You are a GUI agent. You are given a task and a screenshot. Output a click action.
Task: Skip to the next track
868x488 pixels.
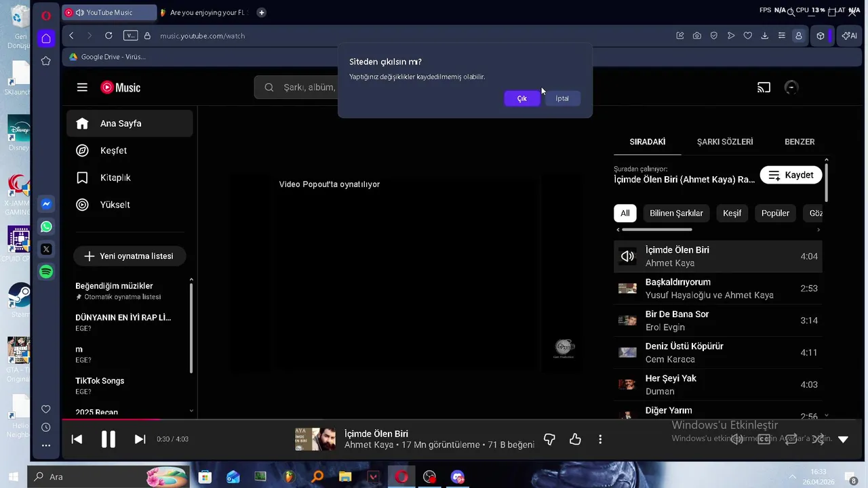[140, 439]
